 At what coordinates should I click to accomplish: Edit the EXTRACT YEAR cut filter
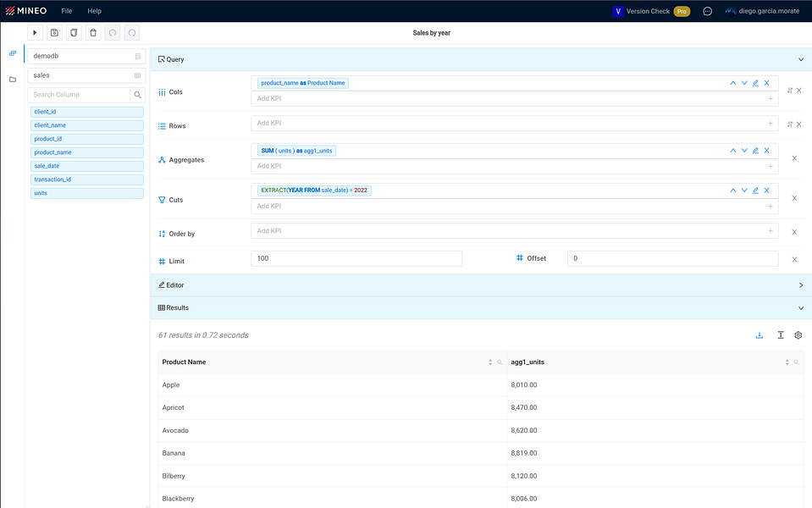tap(755, 190)
